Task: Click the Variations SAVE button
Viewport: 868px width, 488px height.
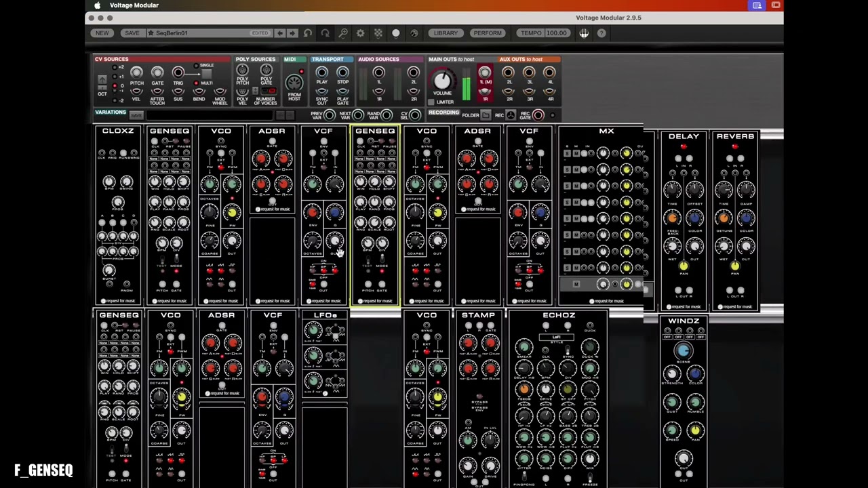Action: [136, 115]
